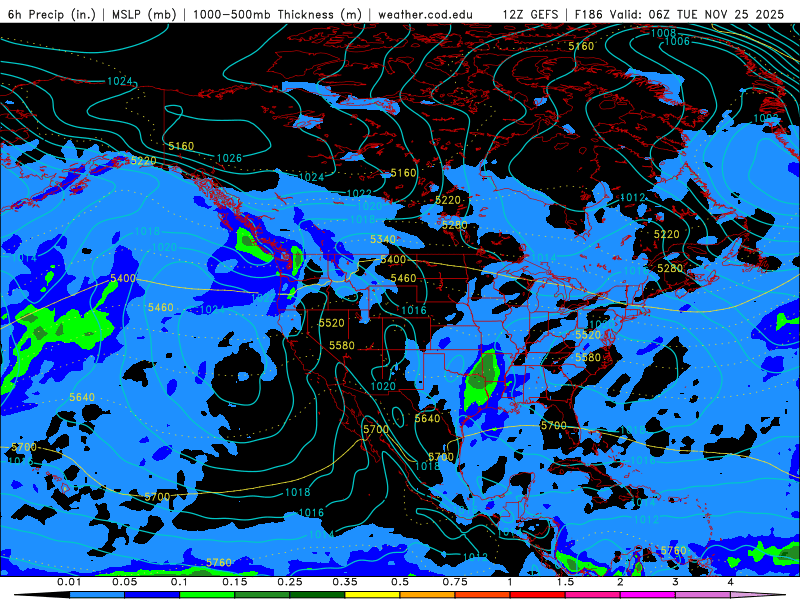Click the light blue 0.01–0.05 color bar segment
The height and width of the screenshot is (600, 800).
coord(97,595)
